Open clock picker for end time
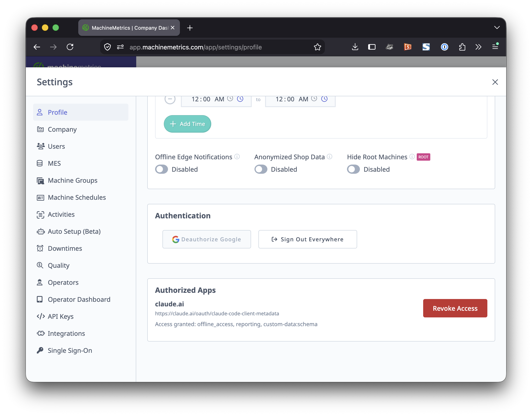532x416 pixels. [x=324, y=99]
